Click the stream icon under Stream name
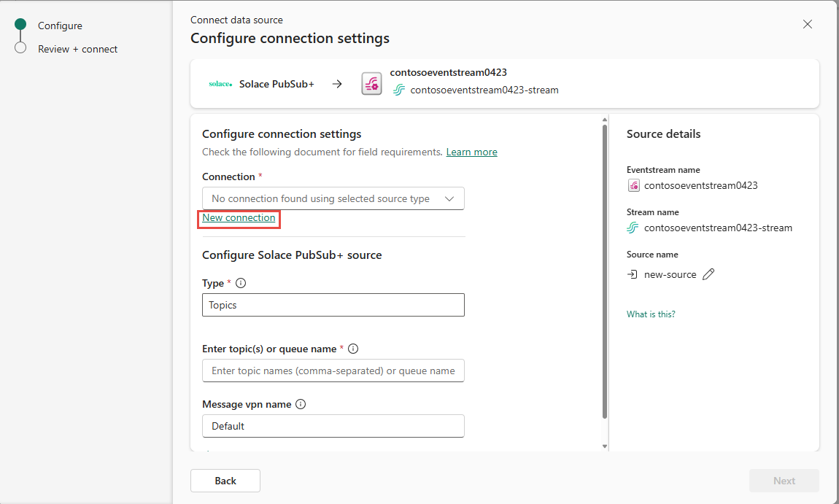Screen dimensions: 839x504 coord(633,228)
